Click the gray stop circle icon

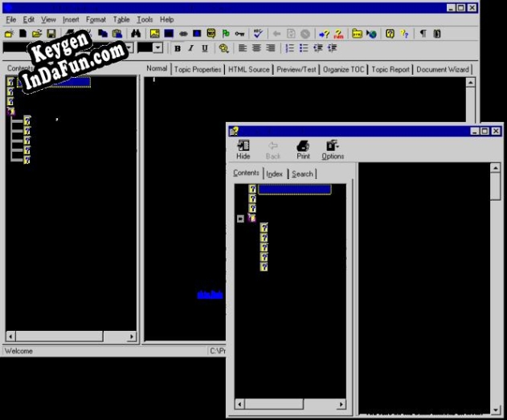coord(305,34)
